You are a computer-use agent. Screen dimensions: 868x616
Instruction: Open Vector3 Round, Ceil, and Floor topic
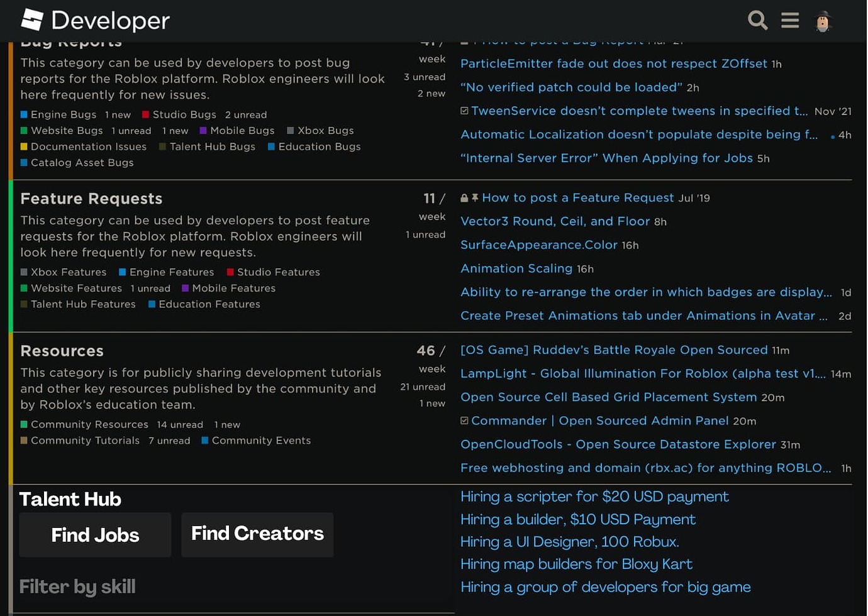[x=555, y=221]
